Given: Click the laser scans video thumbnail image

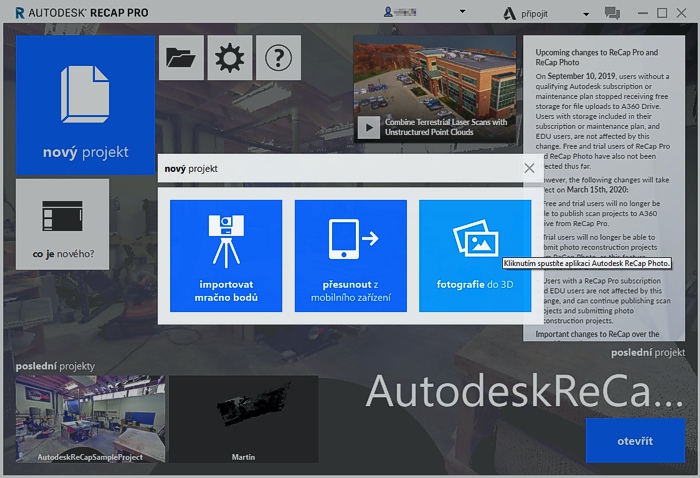Looking at the screenshot, I should [x=435, y=89].
